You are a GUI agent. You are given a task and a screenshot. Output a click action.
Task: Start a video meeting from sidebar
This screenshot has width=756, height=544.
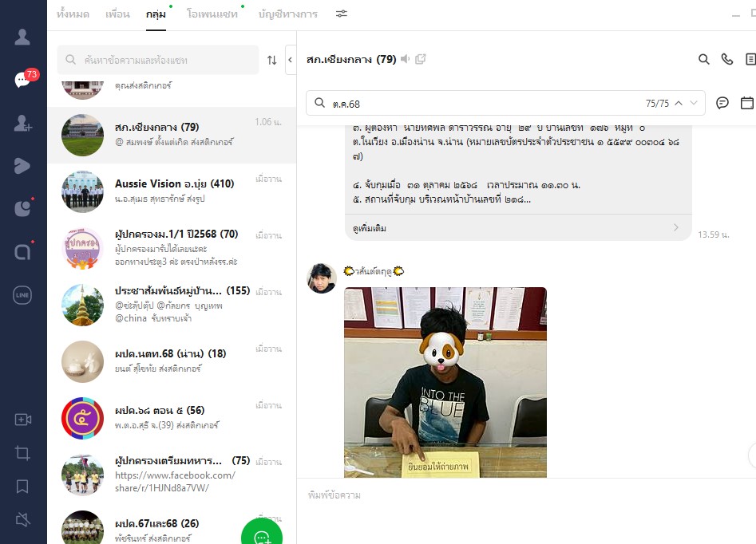(x=22, y=420)
